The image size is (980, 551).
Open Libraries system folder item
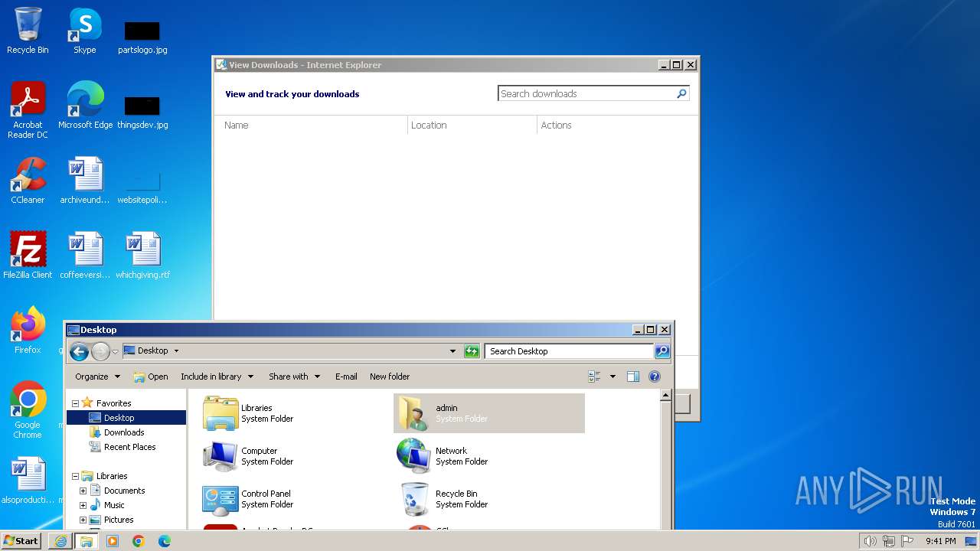point(295,413)
